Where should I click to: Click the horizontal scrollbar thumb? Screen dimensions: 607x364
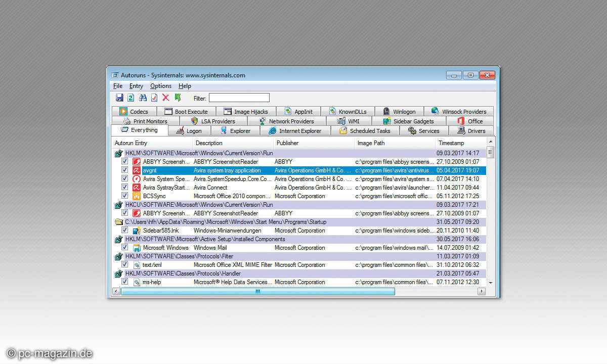click(x=257, y=292)
